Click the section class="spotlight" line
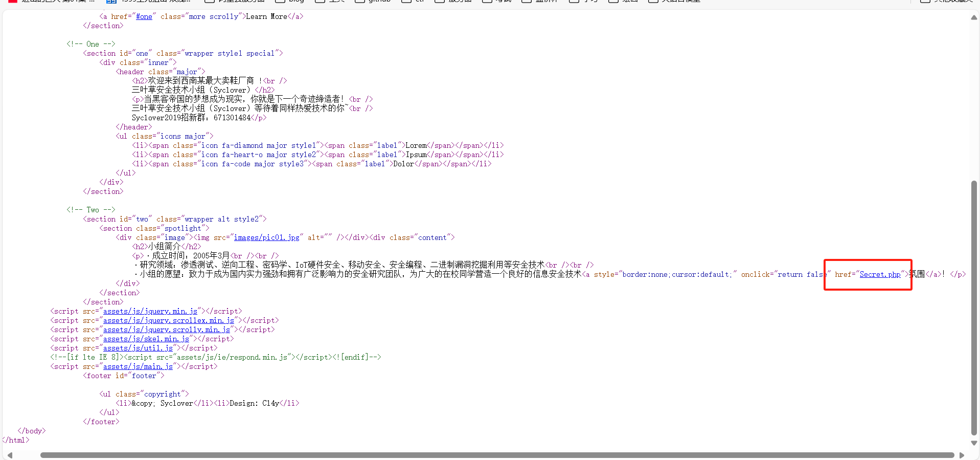This screenshot has height=460, width=980. tap(154, 228)
